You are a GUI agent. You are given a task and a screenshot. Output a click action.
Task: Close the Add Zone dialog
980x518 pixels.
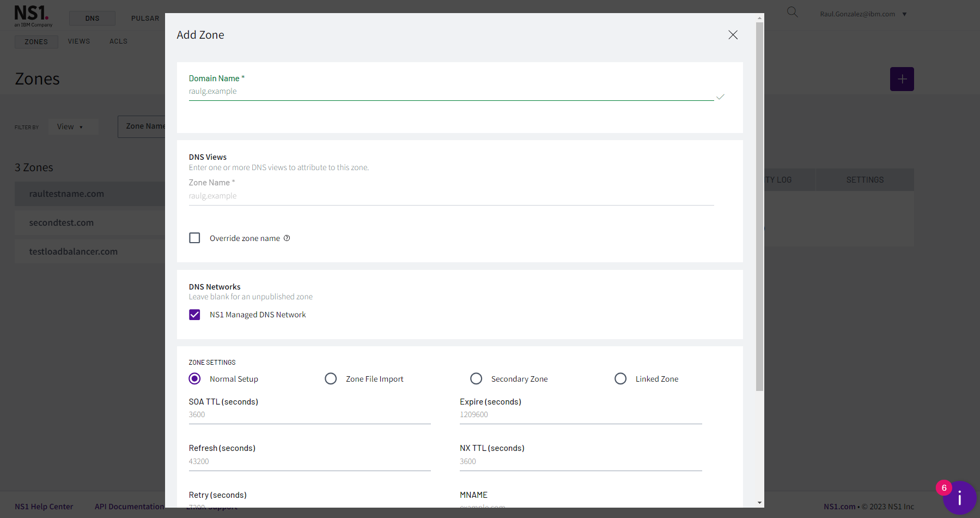[x=733, y=35]
